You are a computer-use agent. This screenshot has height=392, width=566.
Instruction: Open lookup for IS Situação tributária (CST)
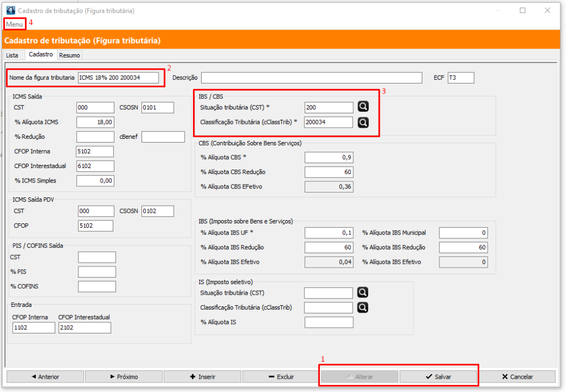pyautogui.click(x=363, y=292)
